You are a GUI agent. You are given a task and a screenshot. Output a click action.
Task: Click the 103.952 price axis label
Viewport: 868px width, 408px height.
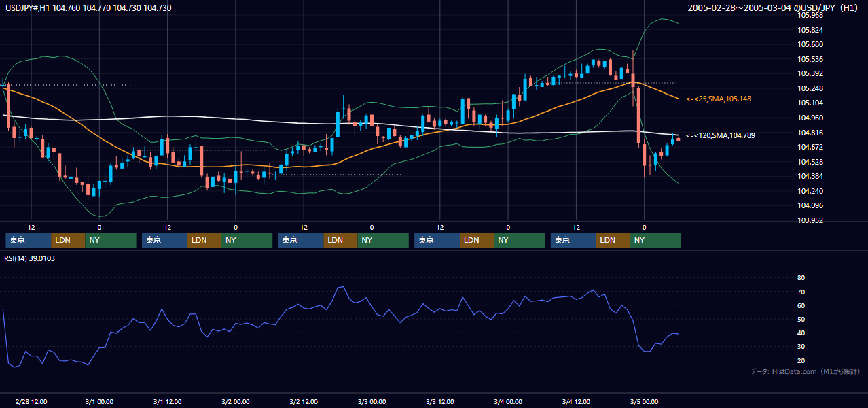tap(810, 220)
